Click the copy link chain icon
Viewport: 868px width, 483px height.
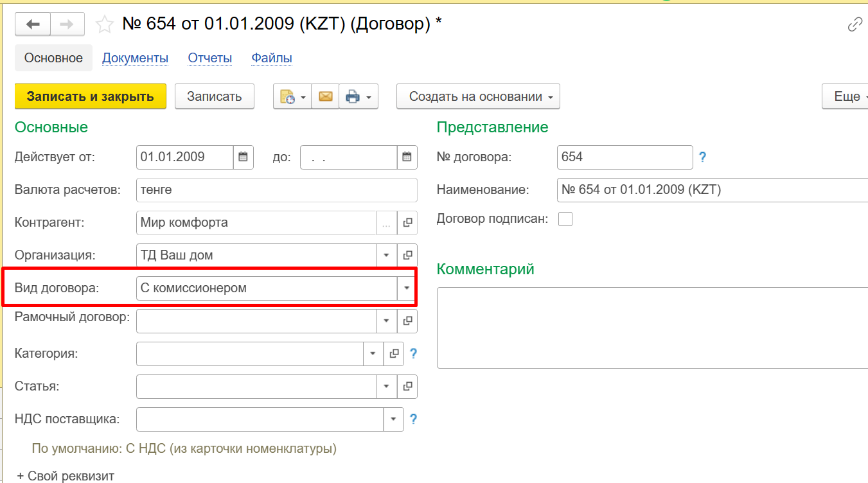855,24
